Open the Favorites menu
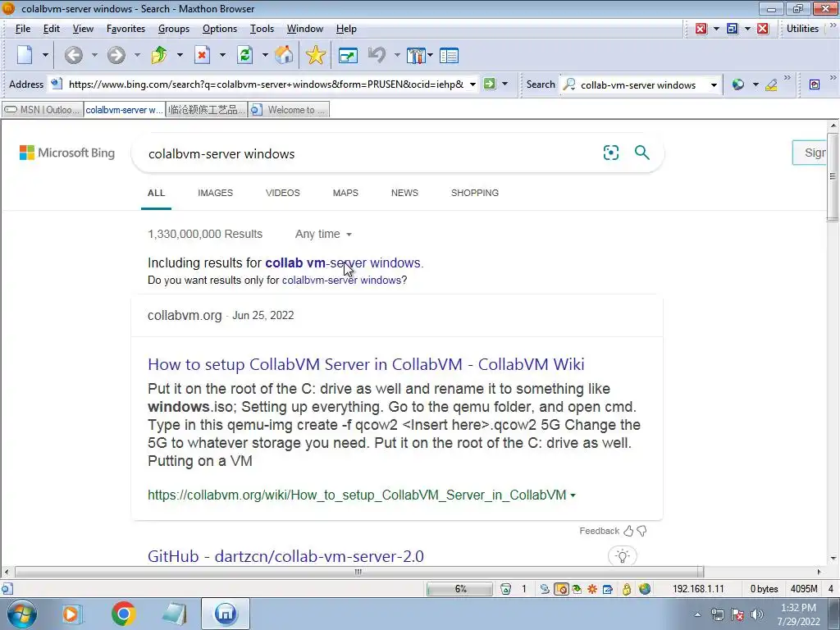 click(126, 29)
